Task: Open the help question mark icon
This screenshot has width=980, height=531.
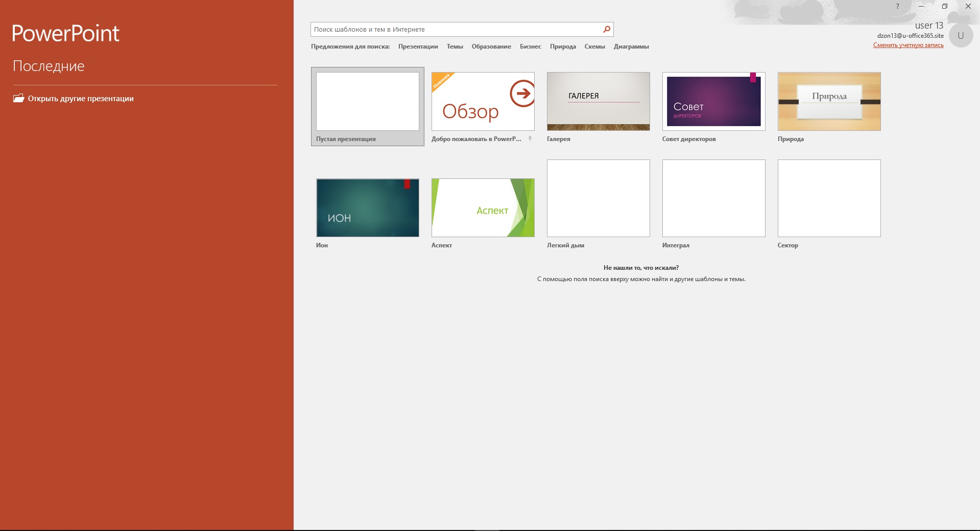Action: [897, 6]
